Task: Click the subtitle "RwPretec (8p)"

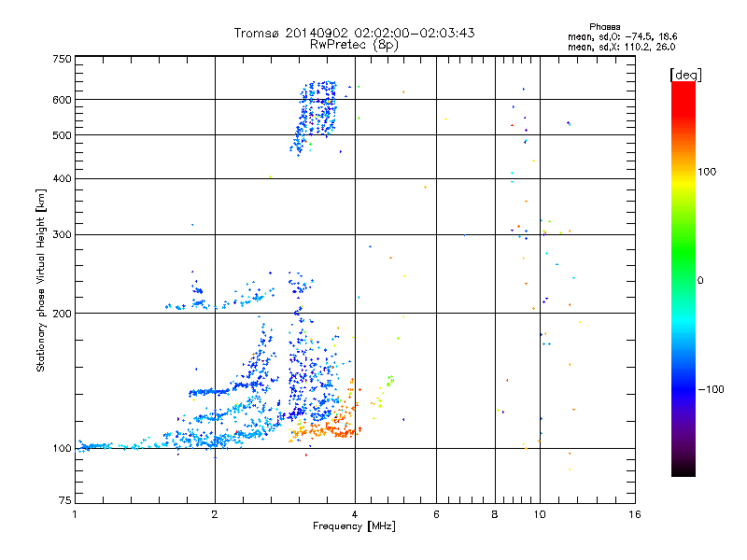Action: point(354,45)
